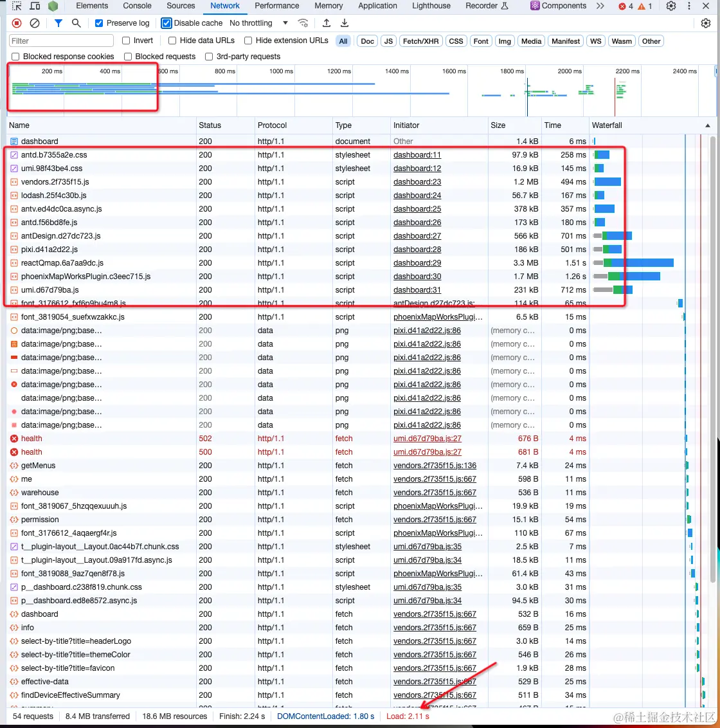Open network search with magnifier icon
The width and height of the screenshot is (720, 728).
point(76,23)
